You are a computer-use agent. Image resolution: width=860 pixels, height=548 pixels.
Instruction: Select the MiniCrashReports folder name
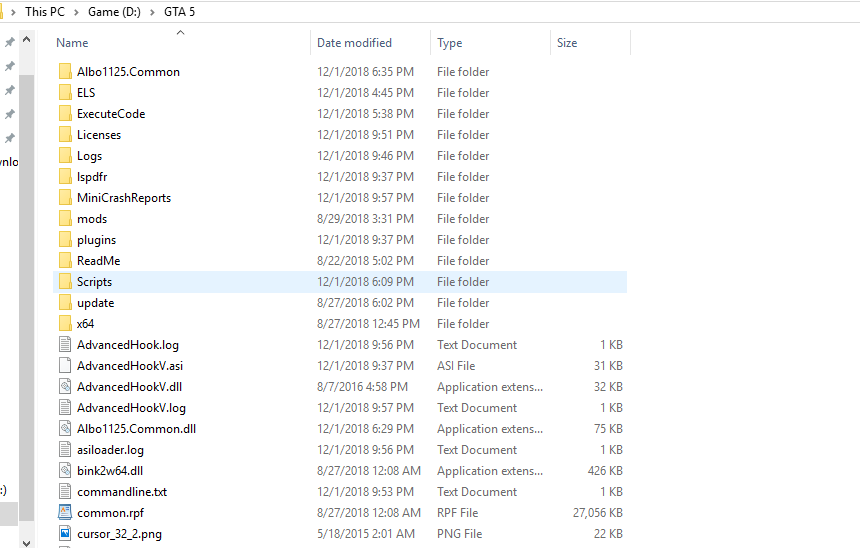(x=124, y=197)
